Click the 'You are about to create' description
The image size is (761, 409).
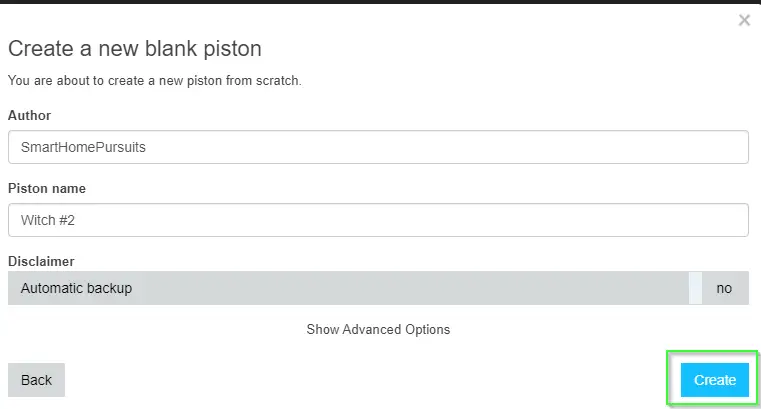click(x=154, y=81)
